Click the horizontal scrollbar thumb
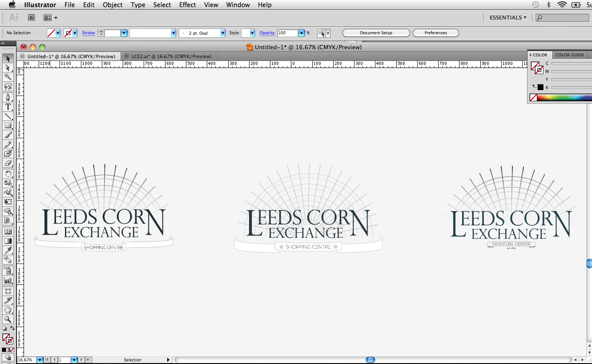The width and height of the screenshot is (592, 364). (x=370, y=360)
